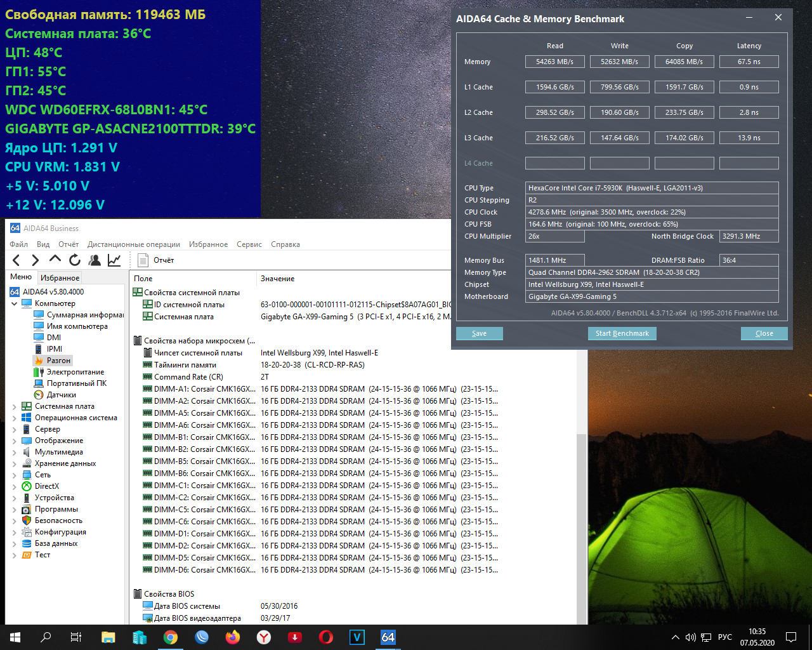
Task: Switch to the Меню tab in sidebar
Action: tap(21, 277)
